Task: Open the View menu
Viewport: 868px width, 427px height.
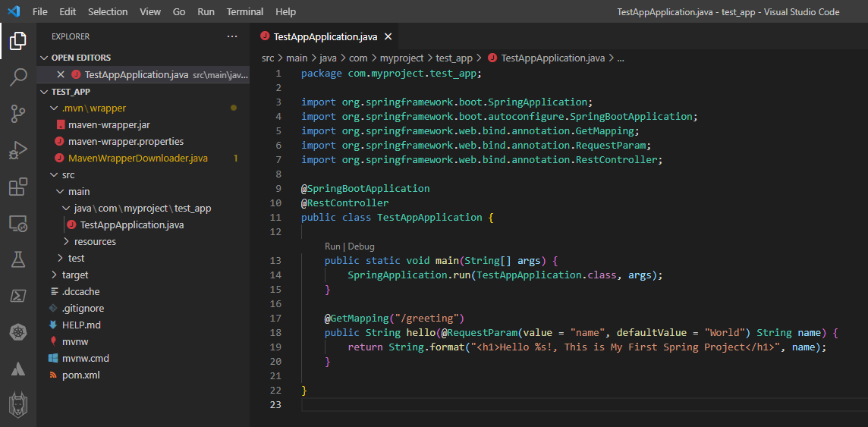Action: click(x=150, y=11)
